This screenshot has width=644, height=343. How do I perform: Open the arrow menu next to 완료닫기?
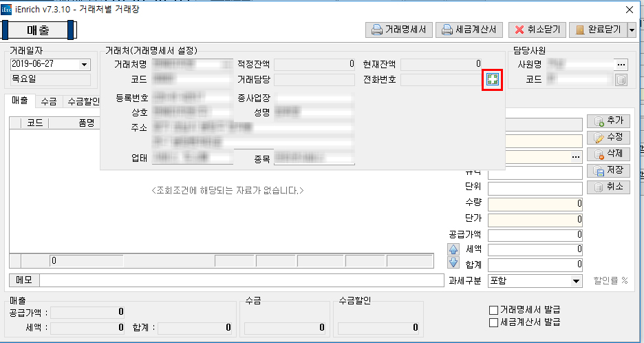(x=632, y=30)
